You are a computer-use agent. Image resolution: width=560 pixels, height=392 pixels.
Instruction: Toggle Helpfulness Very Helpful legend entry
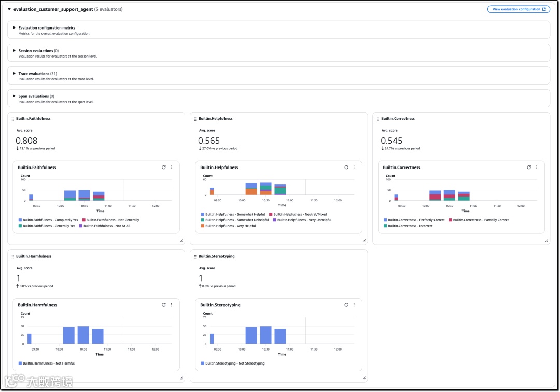pos(229,226)
